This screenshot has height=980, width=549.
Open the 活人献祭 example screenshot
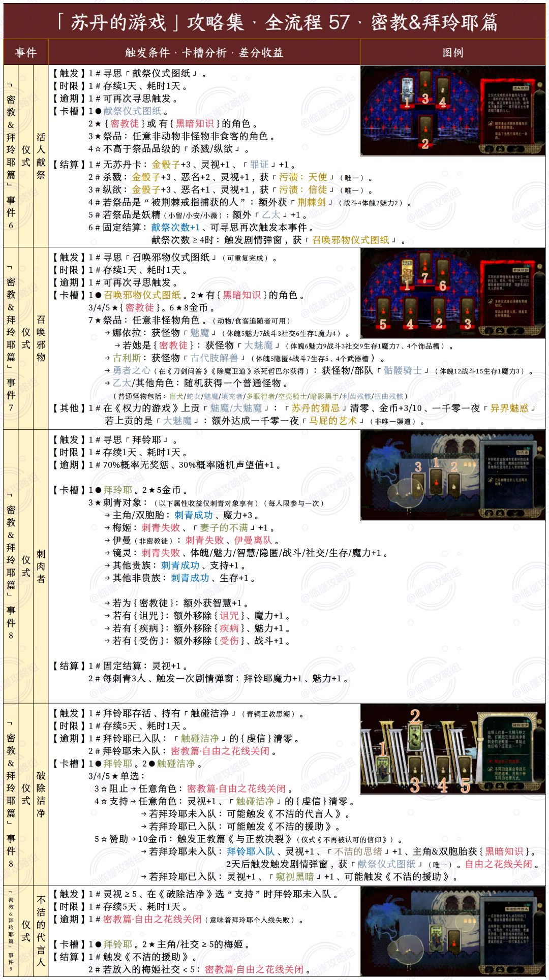(452, 110)
